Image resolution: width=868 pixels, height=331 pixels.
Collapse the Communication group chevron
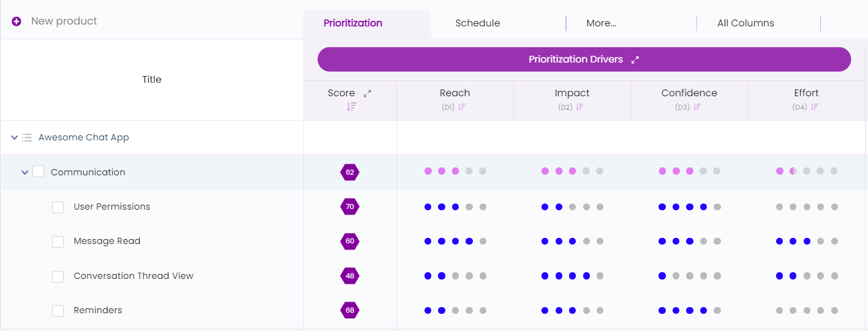coord(25,173)
